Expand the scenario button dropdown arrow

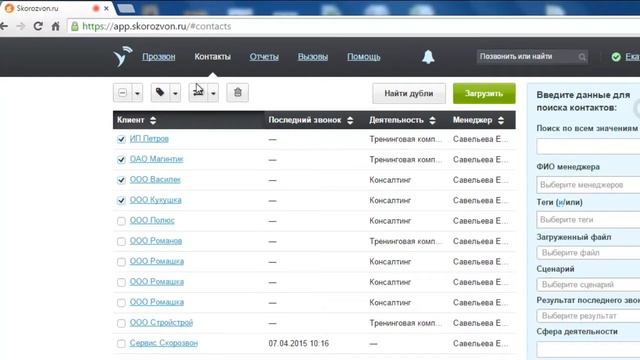coord(213,93)
